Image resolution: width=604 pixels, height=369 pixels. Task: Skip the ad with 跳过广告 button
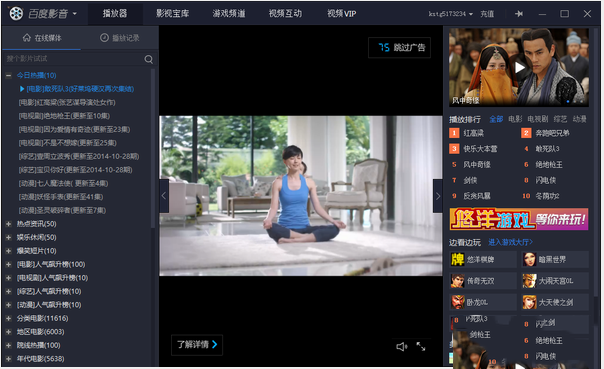[399, 47]
